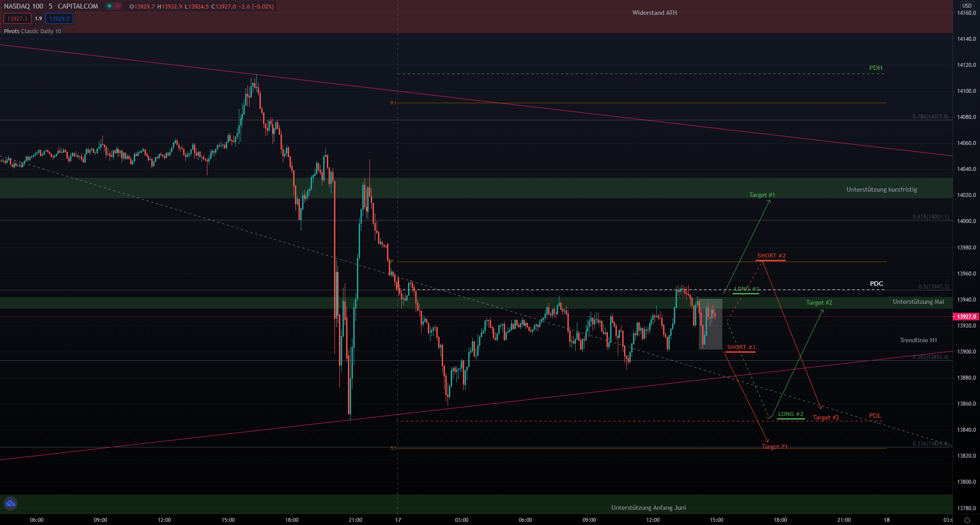Viewport: 980px width, 525px height.
Task: Select the Pivots Classic Daily indicator legend
Action: tap(32, 31)
